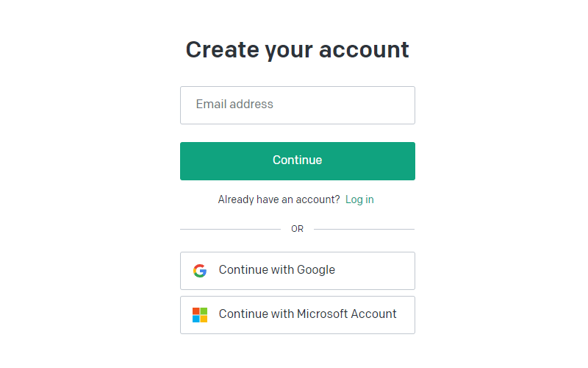Viewport: 588px width, 368px height.
Task: Sign up using Continue with Google button
Action: point(298,271)
